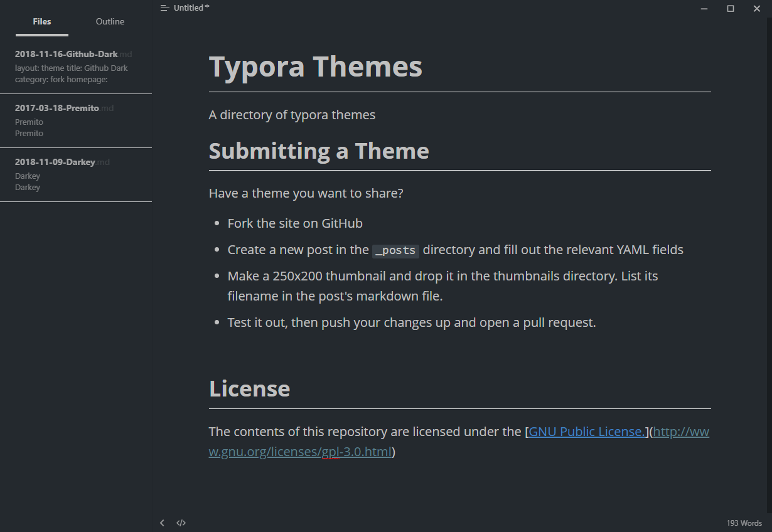Minimize the Typora window
This screenshot has width=772, height=532.
pyautogui.click(x=705, y=9)
